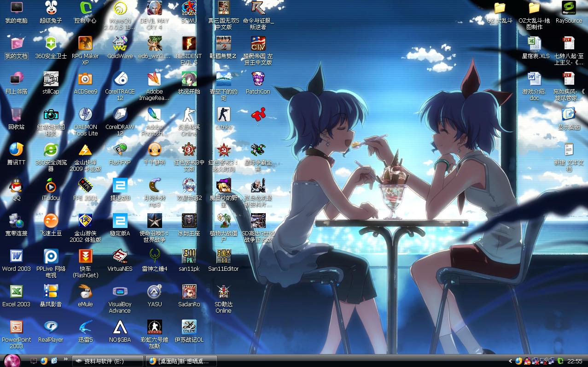The height and width of the screenshot is (367, 588).
Task: Select the PowerPoint 2003 desktop icon
Action: (16, 334)
